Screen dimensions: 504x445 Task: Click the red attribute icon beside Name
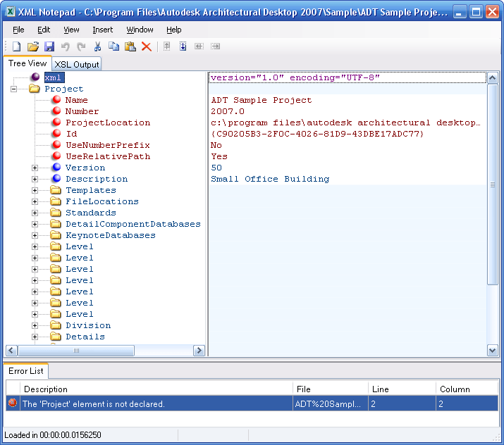[56, 99]
